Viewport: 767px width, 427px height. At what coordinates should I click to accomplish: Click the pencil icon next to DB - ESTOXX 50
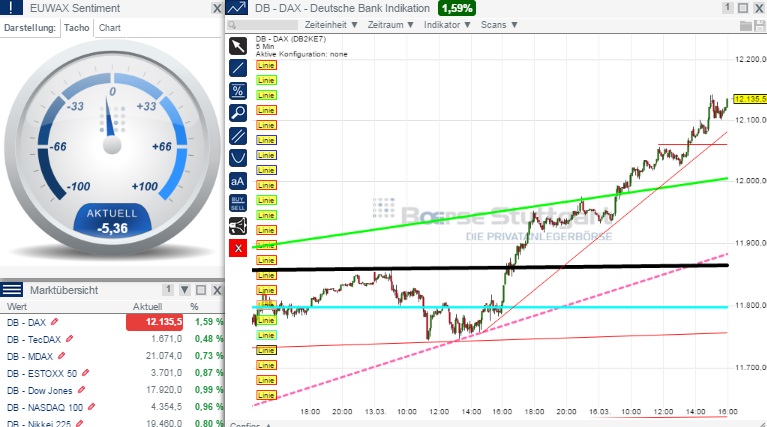click(86, 373)
